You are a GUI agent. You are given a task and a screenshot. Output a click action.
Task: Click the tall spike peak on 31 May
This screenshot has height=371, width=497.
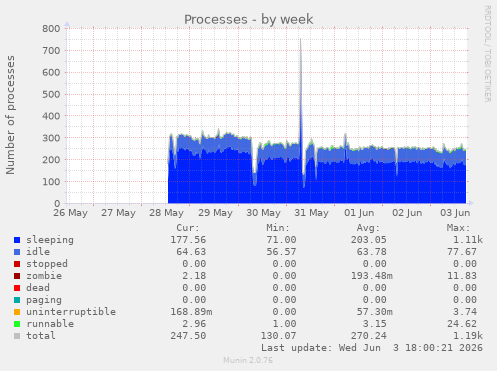(x=301, y=40)
